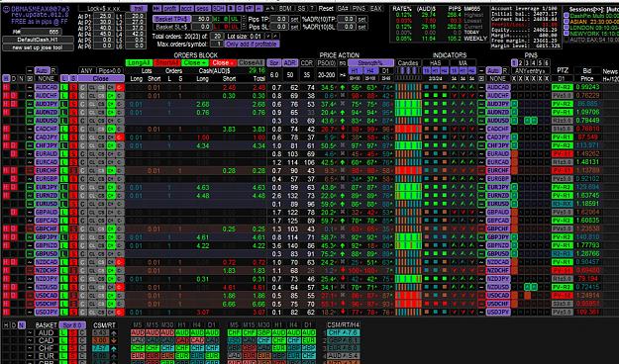Open the DefaultDash,H1 template selector
This screenshot has width=619, height=364.
[x=38, y=40]
